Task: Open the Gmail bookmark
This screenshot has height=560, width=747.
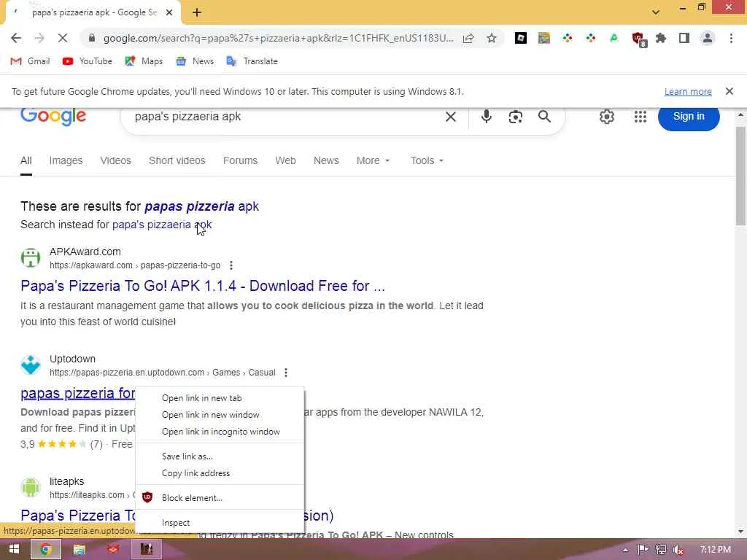Action: click(30, 61)
